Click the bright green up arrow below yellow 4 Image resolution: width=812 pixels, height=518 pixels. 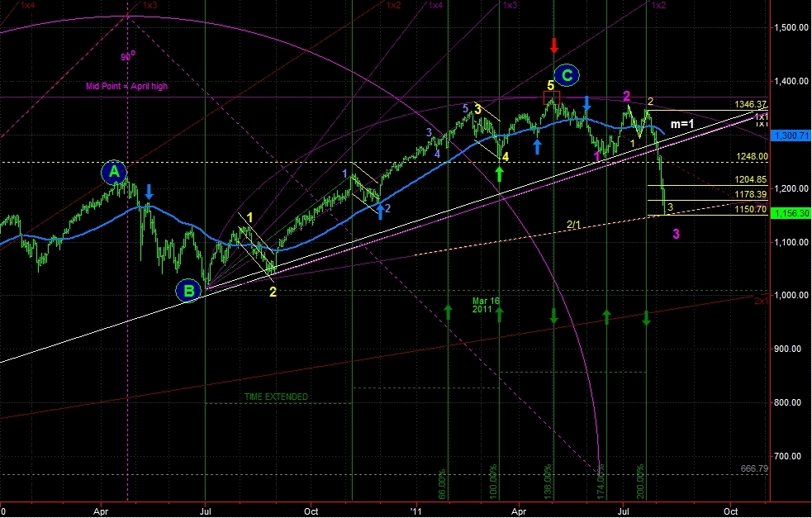(500, 173)
